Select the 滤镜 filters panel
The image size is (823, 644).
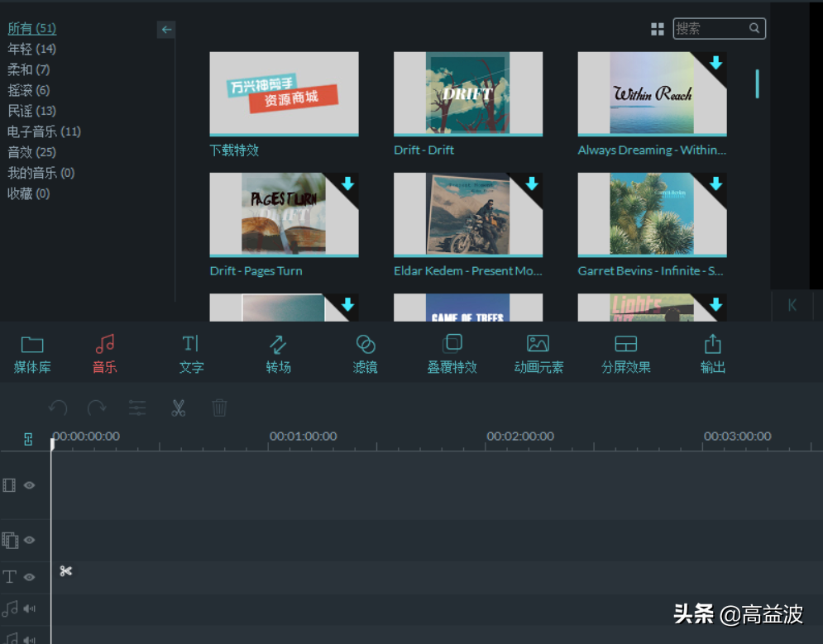(365, 351)
